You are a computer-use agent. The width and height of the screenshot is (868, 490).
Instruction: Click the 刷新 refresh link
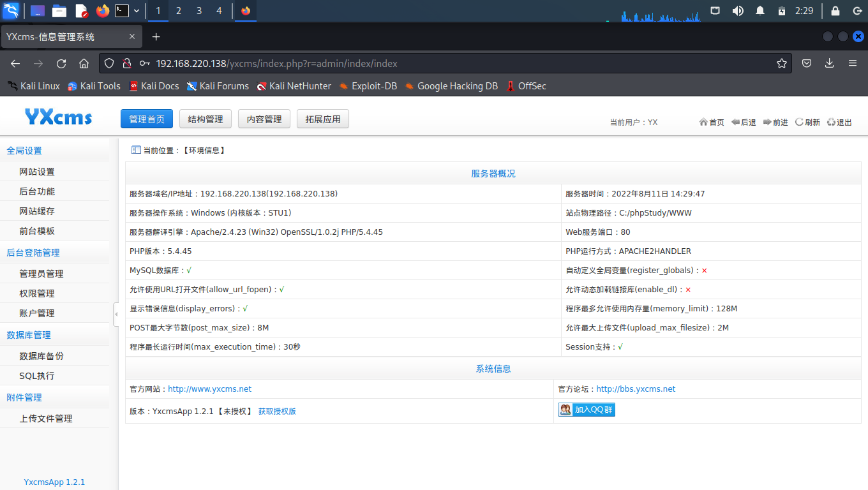(x=807, y=122)
